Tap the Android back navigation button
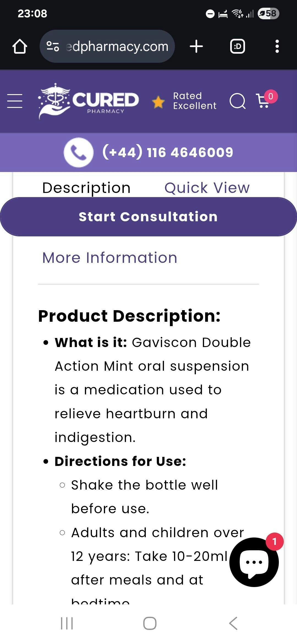 [233, 623]
